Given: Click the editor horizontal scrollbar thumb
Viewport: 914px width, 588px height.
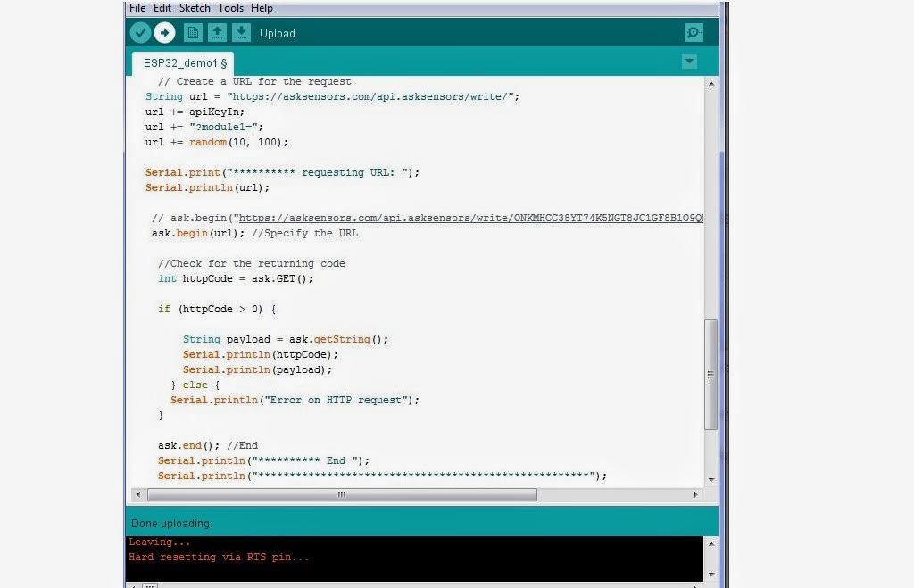Looking at the screenshot, I should click(x=342, y=494).
